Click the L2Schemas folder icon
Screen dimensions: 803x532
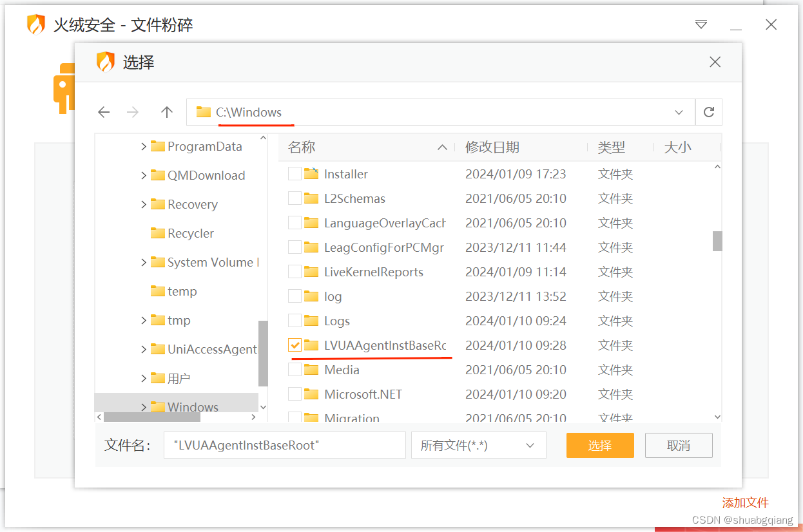pos(311,198)
